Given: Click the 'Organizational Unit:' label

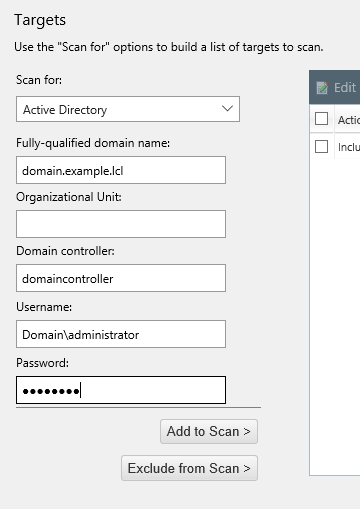Looking at the screenshot, I should (69, 197).
